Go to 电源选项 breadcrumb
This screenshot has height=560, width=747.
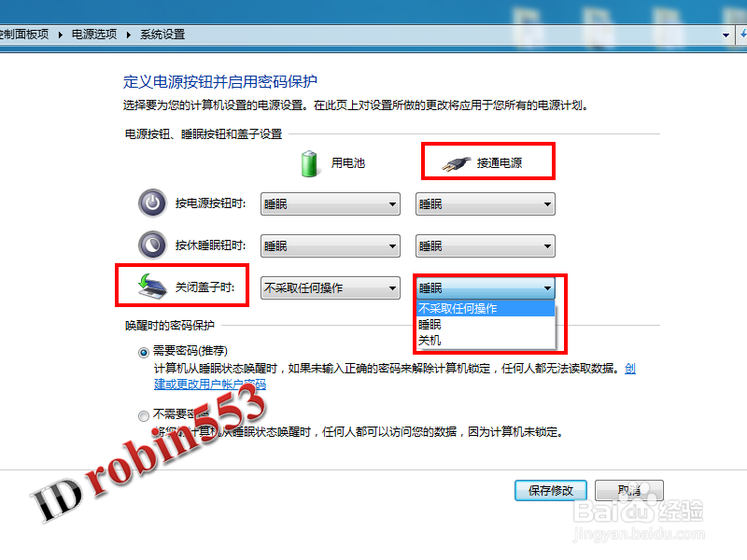(94, 35)
